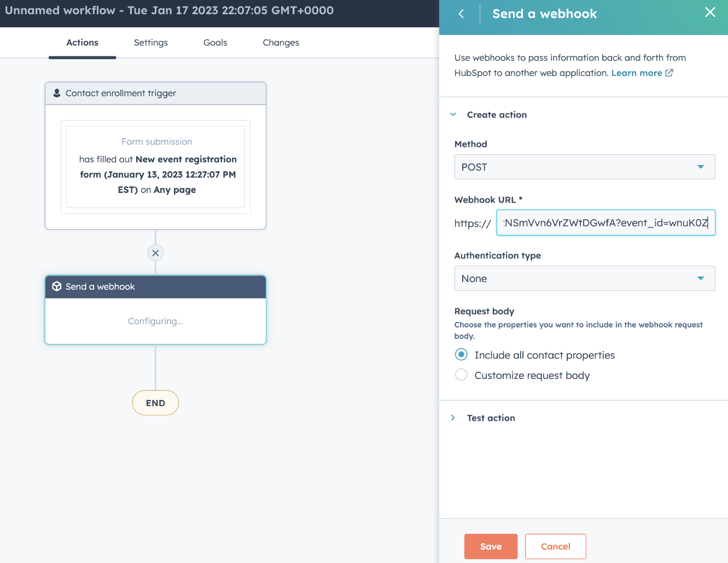The width and height of the screenshot is (728, 563).
Task: Save the webhook action
Action: [491, 547]
